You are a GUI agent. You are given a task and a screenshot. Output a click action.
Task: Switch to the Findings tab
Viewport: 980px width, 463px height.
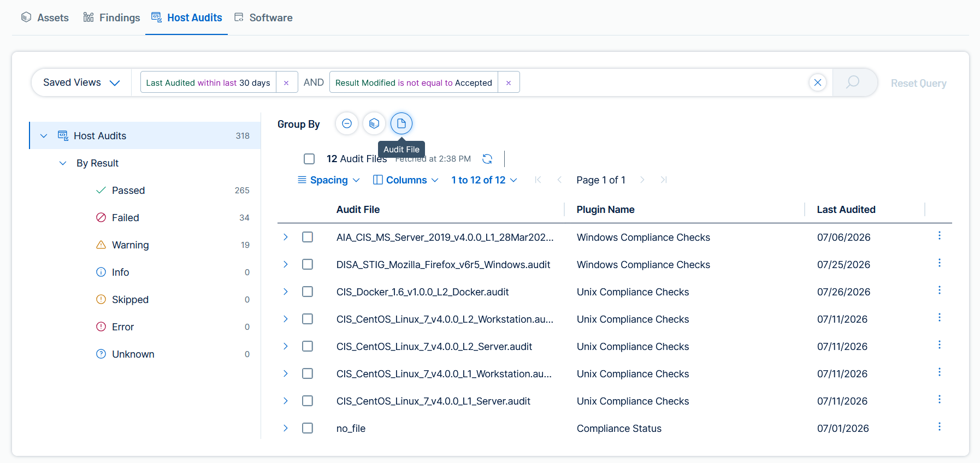[x=111, y=17]
